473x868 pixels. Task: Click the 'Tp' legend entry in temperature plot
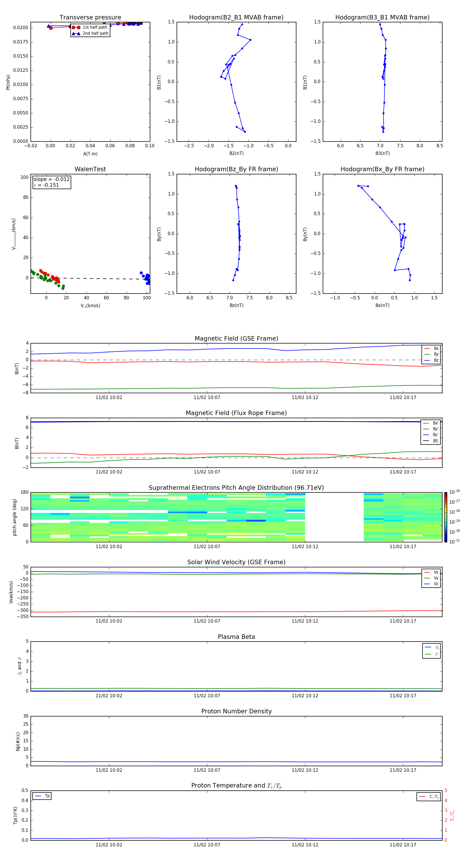[42, 796]
